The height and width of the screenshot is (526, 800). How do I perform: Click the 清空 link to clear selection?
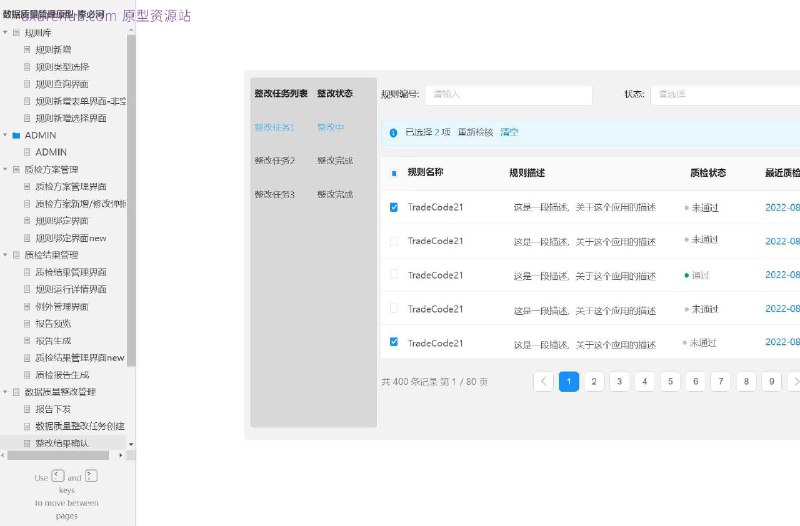[x=509, y=133]
